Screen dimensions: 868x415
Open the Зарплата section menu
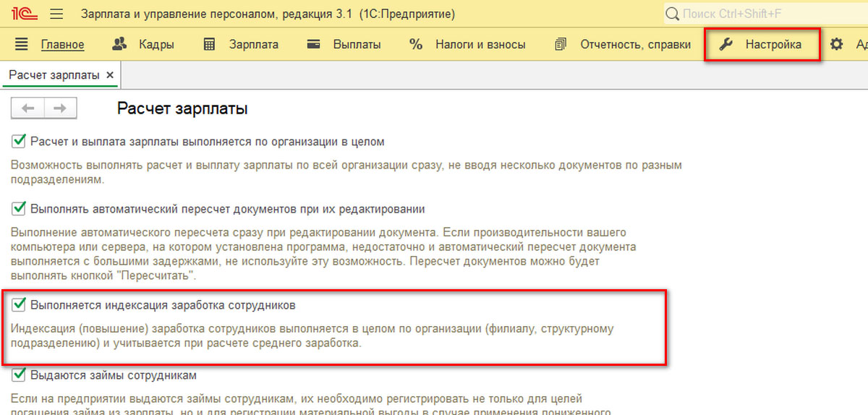pyautogui.click(x=253, y=44)
